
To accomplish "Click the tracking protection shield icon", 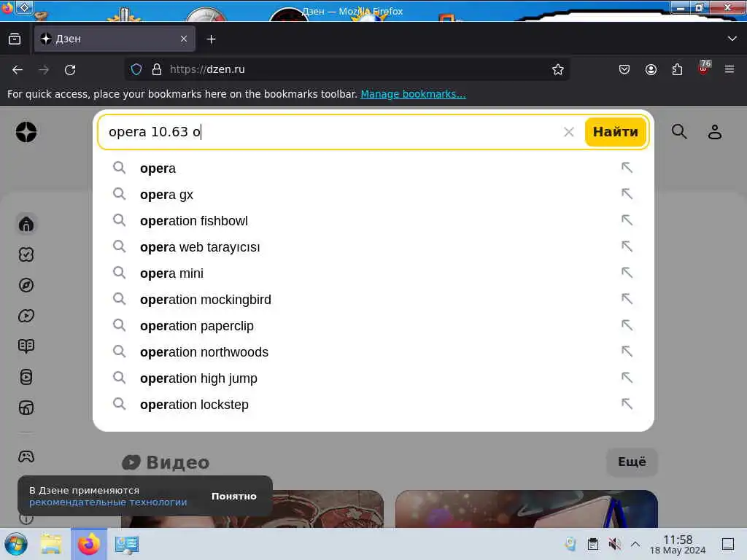I will click(x=136, y=69).
